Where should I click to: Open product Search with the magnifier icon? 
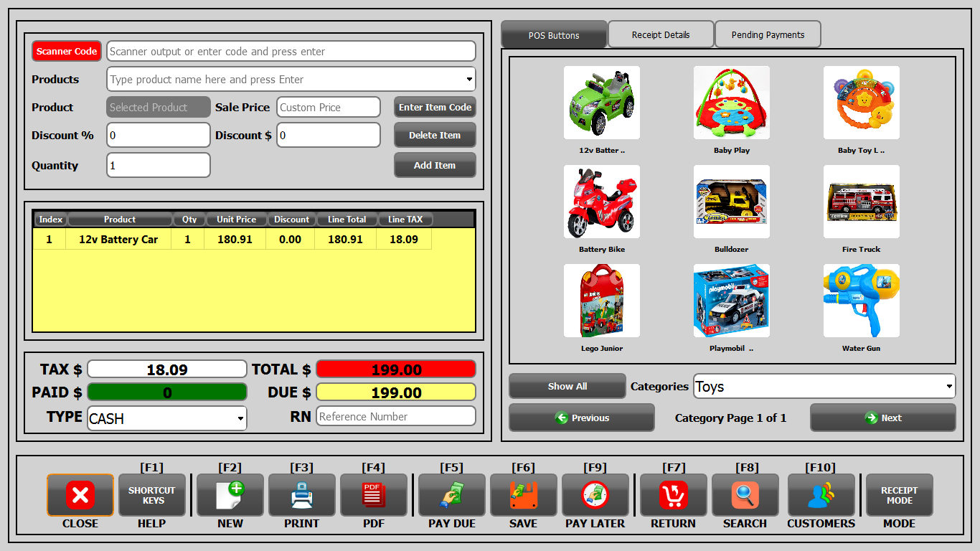(745, 495)
